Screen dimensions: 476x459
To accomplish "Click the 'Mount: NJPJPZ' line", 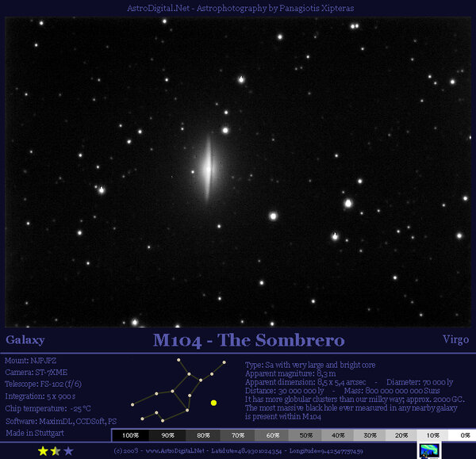I will [x=31, y=361].
